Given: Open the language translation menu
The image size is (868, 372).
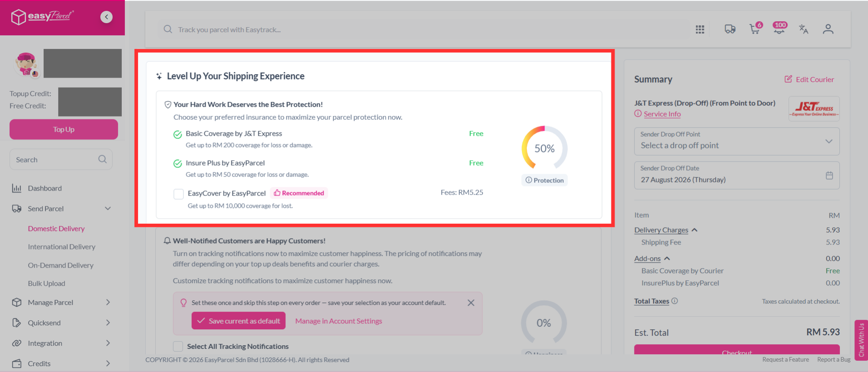Looking at the screenshot, I should pos(804,29).
